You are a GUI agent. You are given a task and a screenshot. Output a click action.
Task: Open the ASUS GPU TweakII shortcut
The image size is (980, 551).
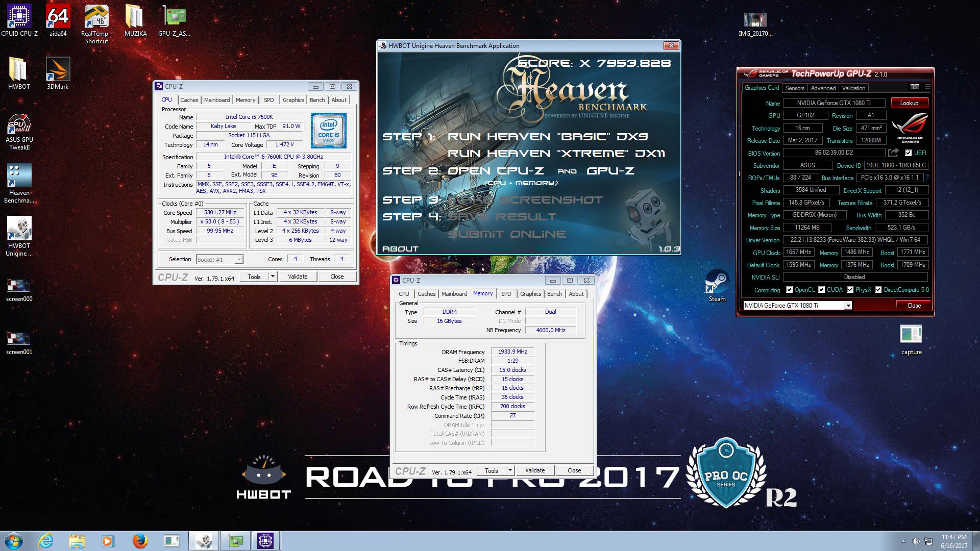click(19, 132)
